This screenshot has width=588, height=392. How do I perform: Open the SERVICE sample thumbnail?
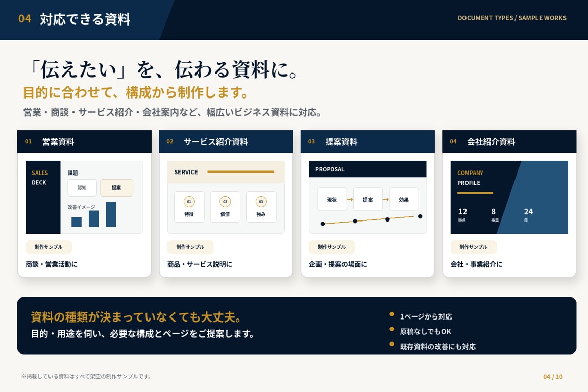click(x=226, y=198)
